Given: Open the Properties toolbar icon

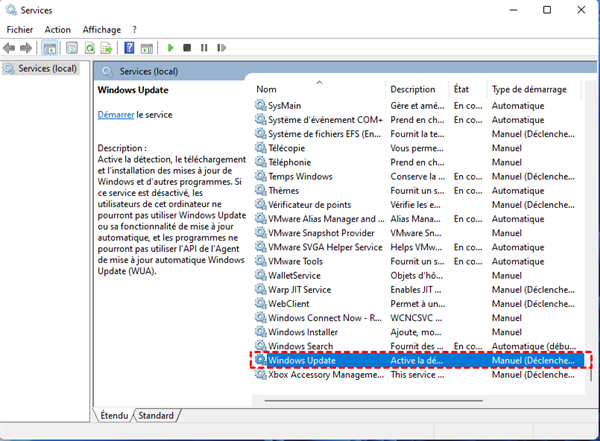Looking at the screenshot, I should tap(72, 48).
